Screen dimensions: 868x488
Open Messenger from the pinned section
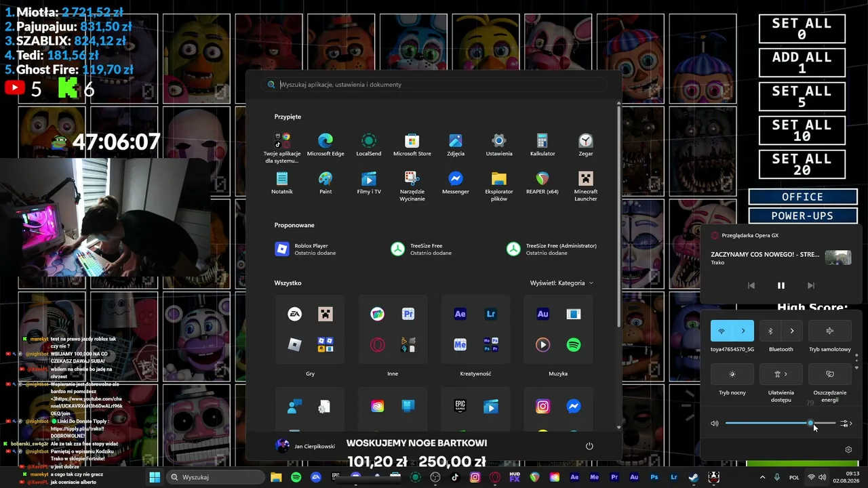pos(456,182)
